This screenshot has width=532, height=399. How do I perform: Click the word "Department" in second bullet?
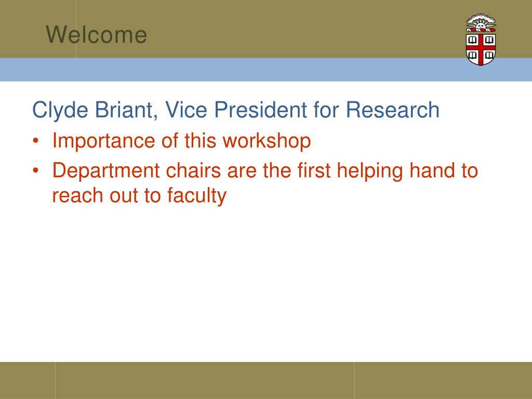106,171
